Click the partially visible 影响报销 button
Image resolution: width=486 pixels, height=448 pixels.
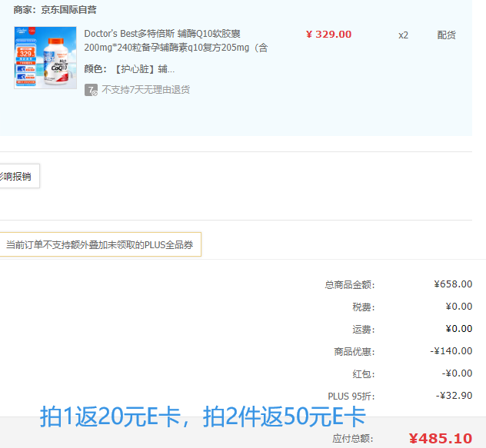(x=19, y=176)
